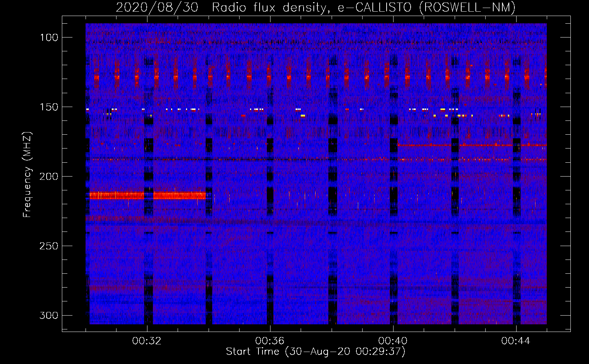589x364 pixels.
Task: Click the 00:40 time tick label
Action: click(x=393, y=341)
